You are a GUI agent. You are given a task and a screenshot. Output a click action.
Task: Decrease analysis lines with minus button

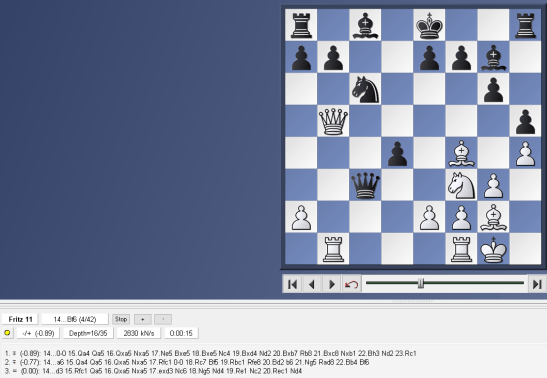(x=163, y=319)
